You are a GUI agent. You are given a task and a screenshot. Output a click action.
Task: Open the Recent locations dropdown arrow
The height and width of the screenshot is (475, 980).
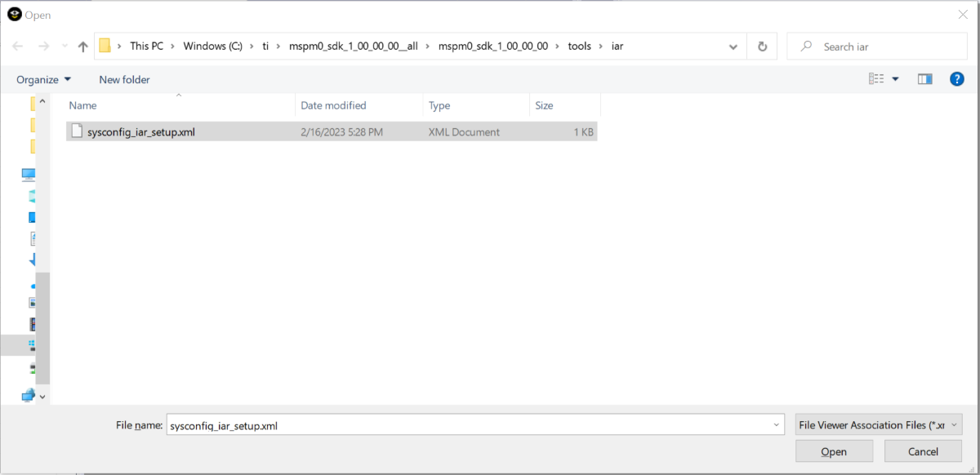64,47
